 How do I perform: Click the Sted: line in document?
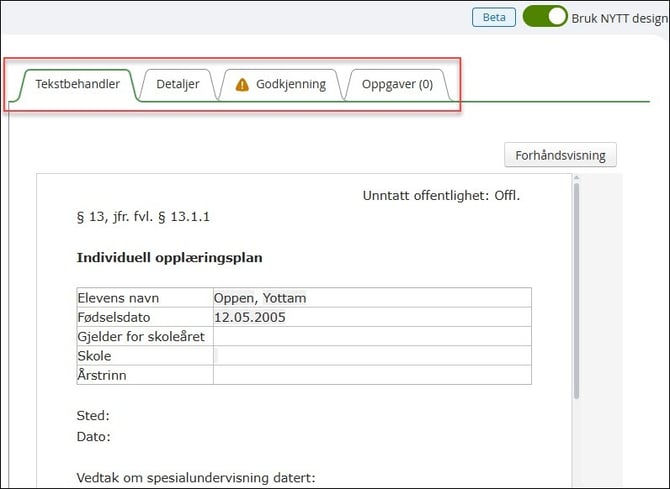93,415
